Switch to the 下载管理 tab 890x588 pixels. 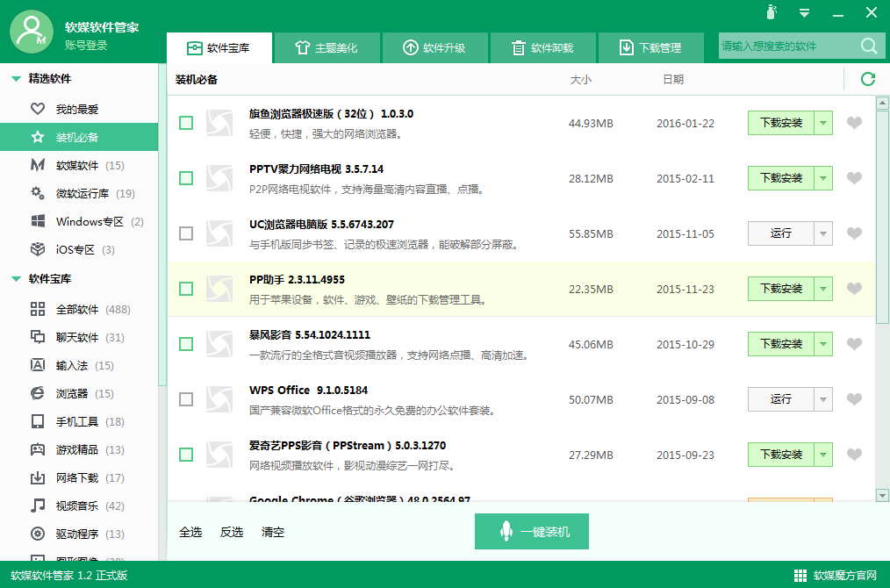click(651, 47)
